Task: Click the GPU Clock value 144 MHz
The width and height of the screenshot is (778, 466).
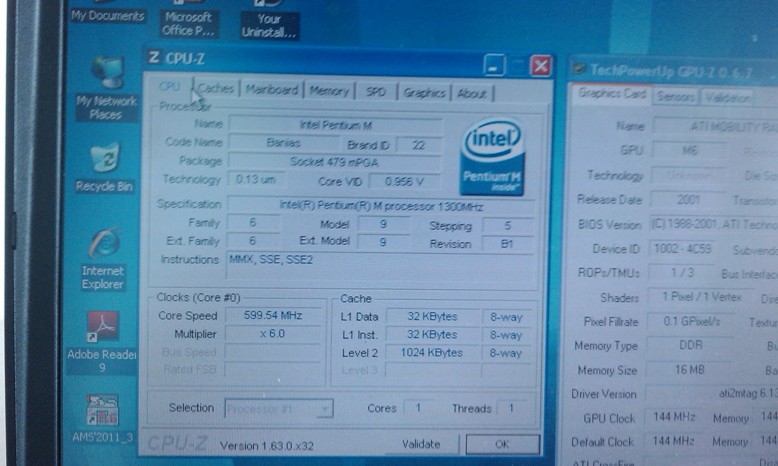Action: coord(674,417)
